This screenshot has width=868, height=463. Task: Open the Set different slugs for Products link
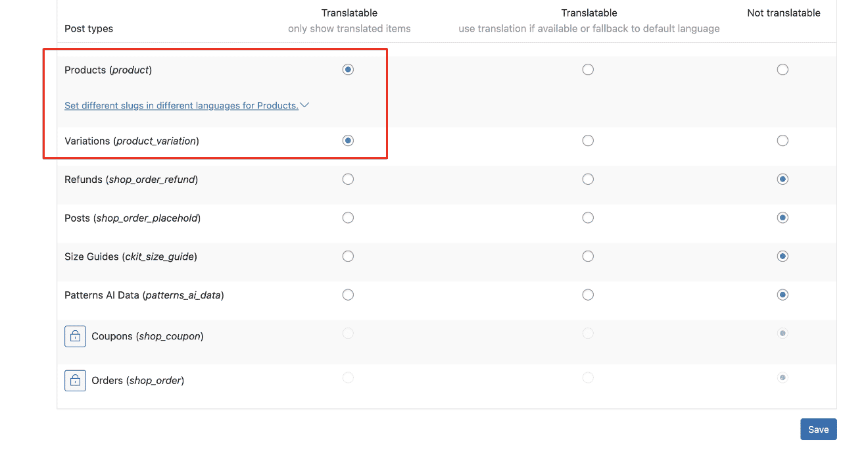click(181, 105)
